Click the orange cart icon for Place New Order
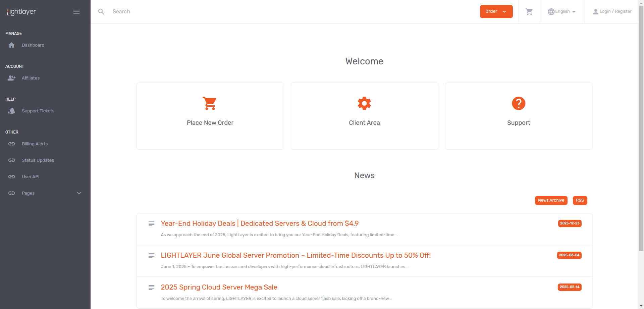 [210, 103]
